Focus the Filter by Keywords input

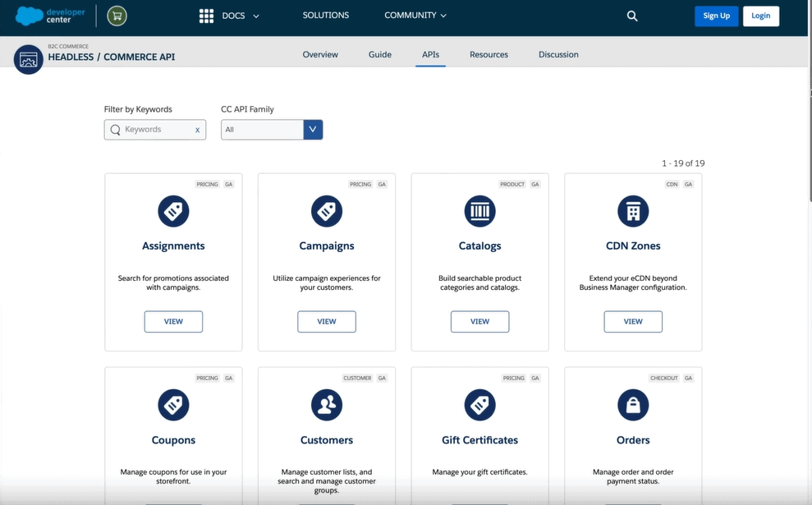pos(155,130)
